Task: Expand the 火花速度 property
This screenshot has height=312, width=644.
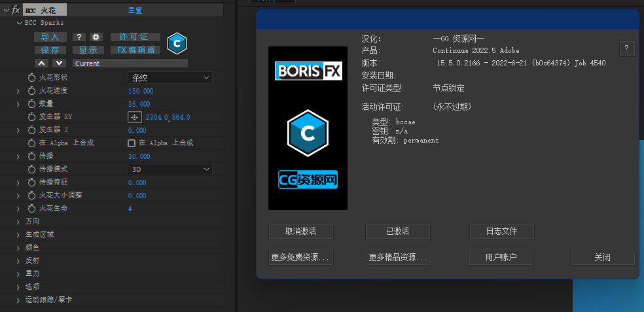Action: [18, 91]
